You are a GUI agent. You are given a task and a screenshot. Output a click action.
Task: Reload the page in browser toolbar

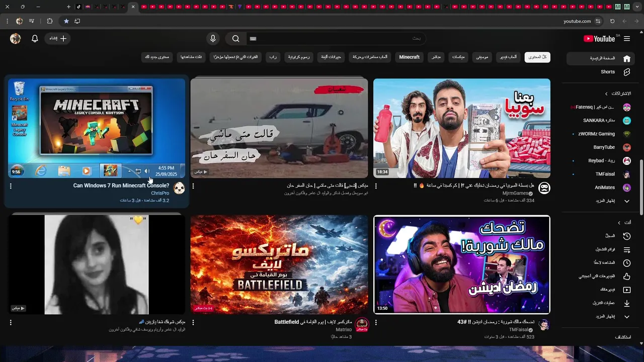click(612, 21)
